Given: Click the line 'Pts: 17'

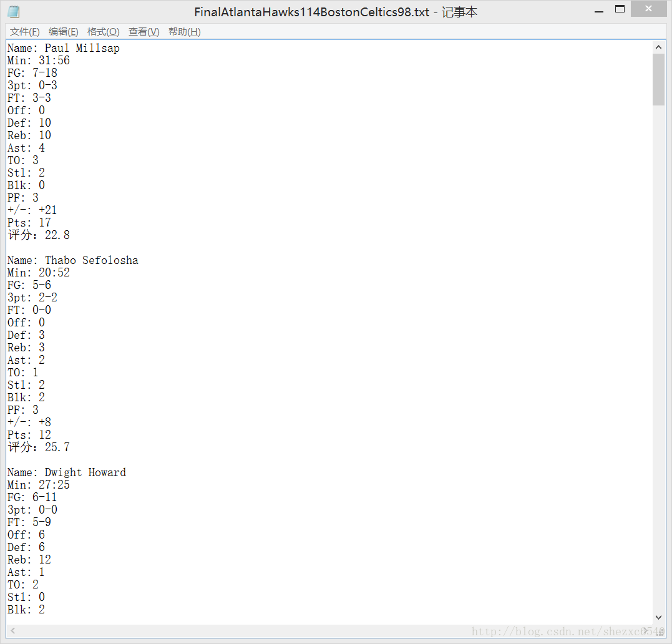Looking at the screenshot, I should pos(29,223).
